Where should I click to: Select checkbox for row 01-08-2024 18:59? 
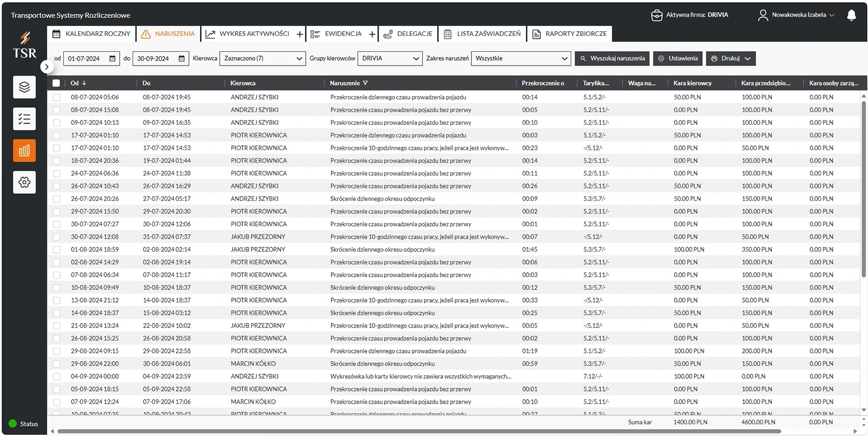tap(56, 249)
